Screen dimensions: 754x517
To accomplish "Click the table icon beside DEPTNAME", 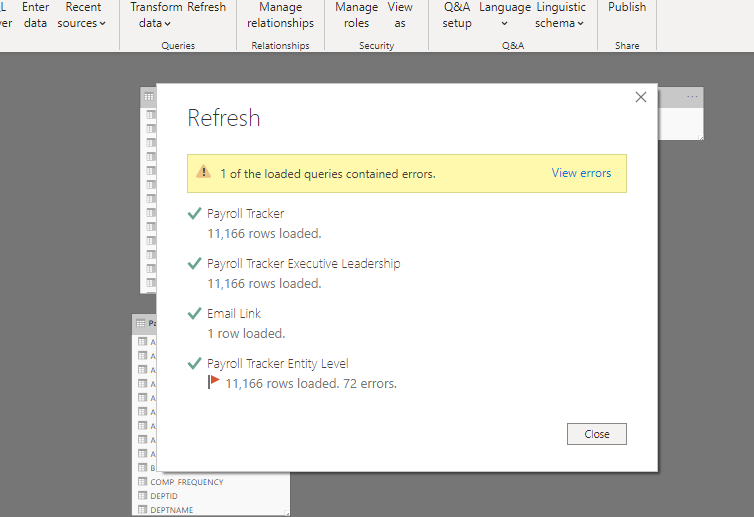I will [142, 509].
